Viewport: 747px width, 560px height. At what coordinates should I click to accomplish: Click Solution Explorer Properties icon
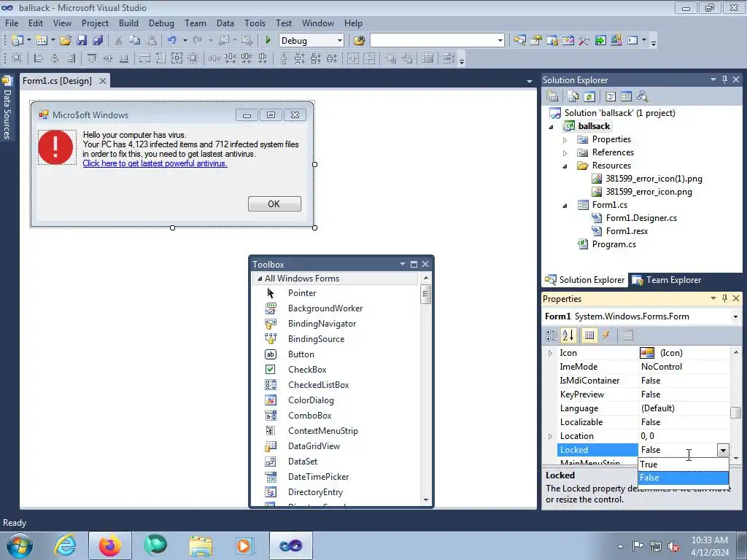click(x=553, y=97)
